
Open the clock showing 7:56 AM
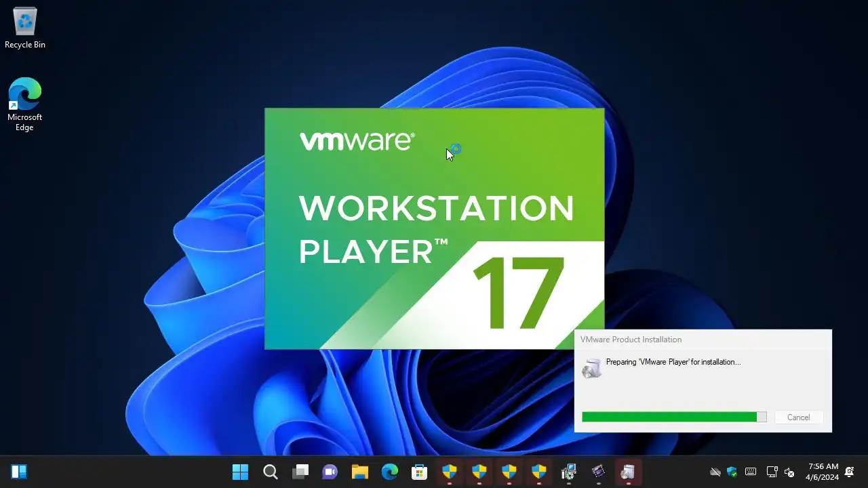tap(822, 472)
